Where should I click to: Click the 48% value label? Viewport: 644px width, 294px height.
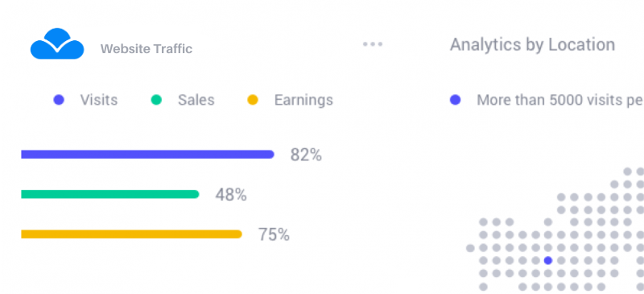(x=231, y=195)
